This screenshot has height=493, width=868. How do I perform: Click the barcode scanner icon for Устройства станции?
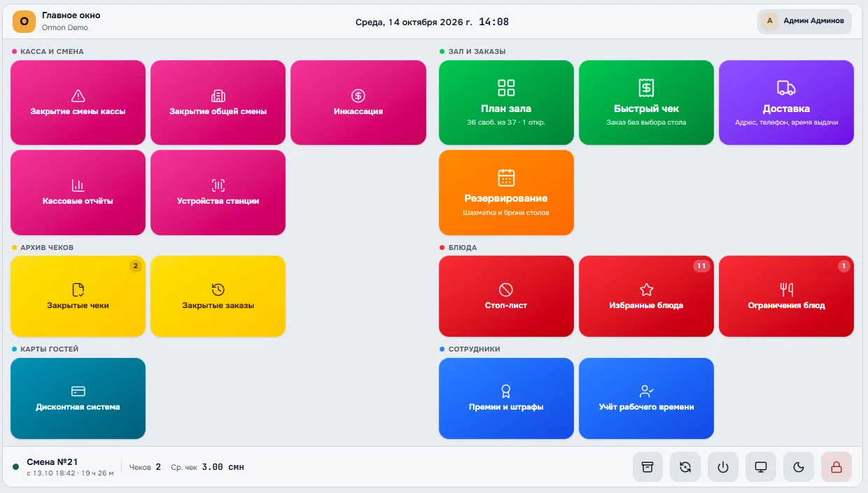click(x=218, y=185)
